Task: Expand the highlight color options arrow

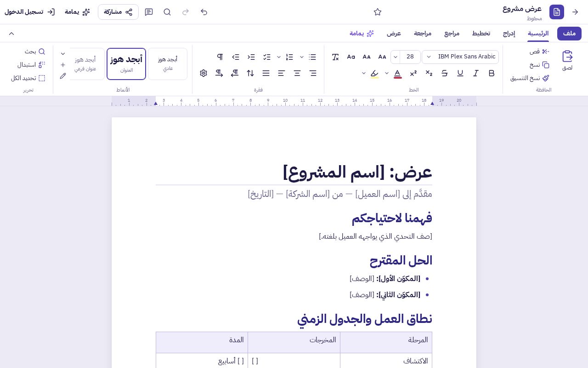Action: (x=364, y=73)
